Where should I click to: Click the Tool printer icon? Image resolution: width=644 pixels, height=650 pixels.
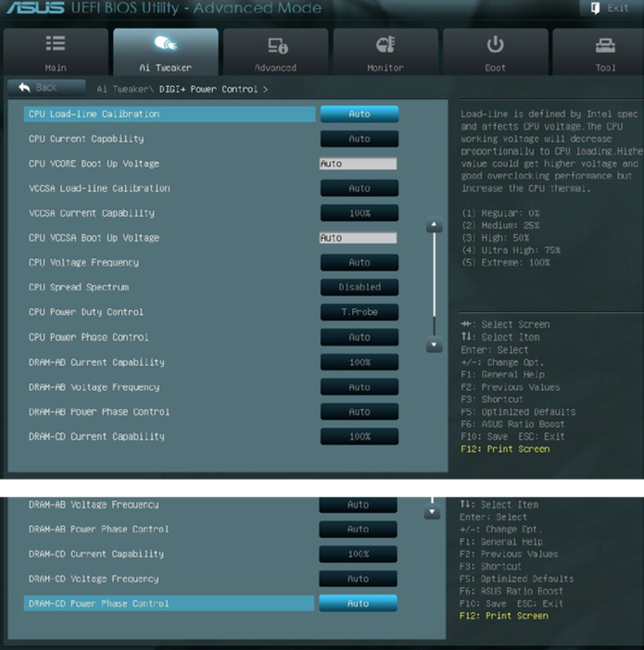coord(605,46)
